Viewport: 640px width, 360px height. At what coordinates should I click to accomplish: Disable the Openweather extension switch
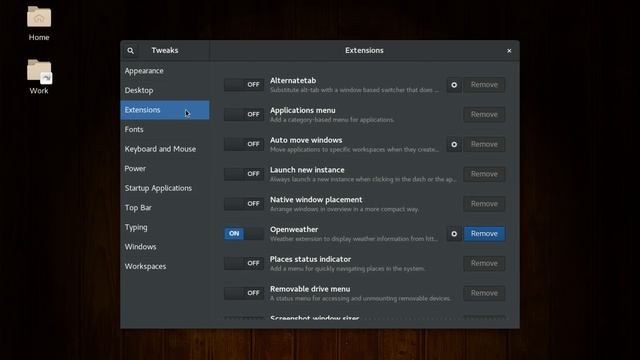244,233
